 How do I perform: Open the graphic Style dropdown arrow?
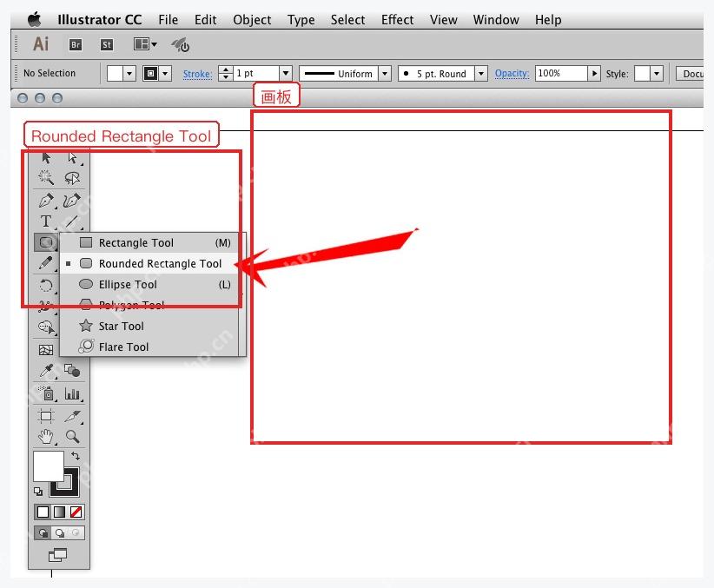point(656,73)
